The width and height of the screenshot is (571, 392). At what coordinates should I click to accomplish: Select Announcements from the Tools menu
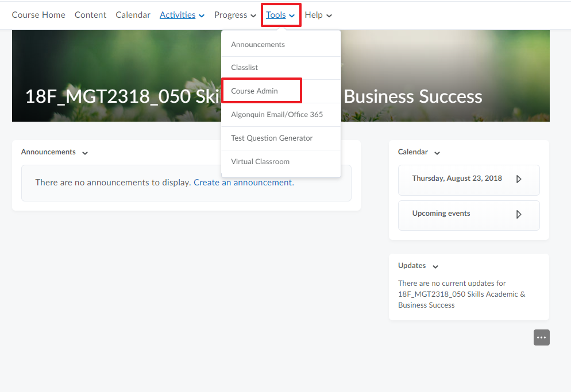258,44
